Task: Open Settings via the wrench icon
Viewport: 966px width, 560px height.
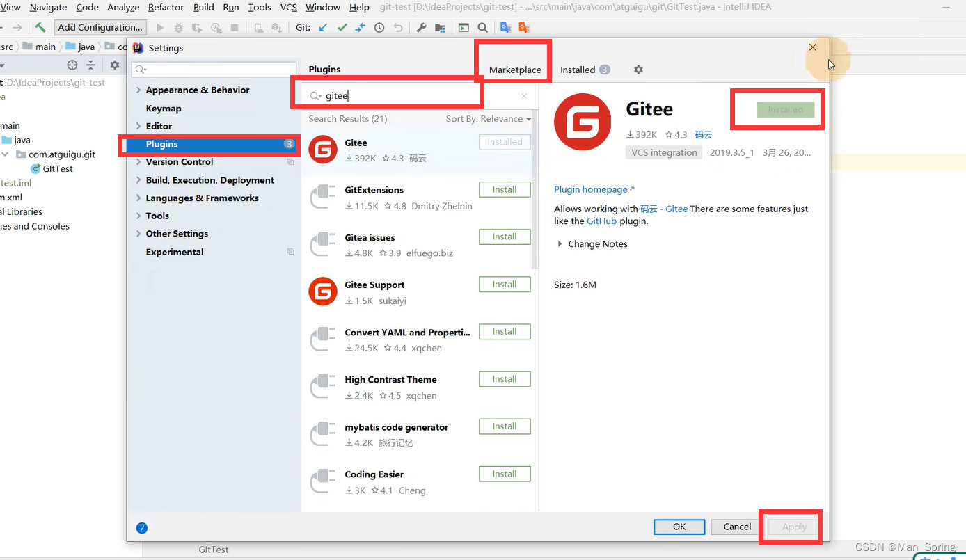Action: (421, 28)
